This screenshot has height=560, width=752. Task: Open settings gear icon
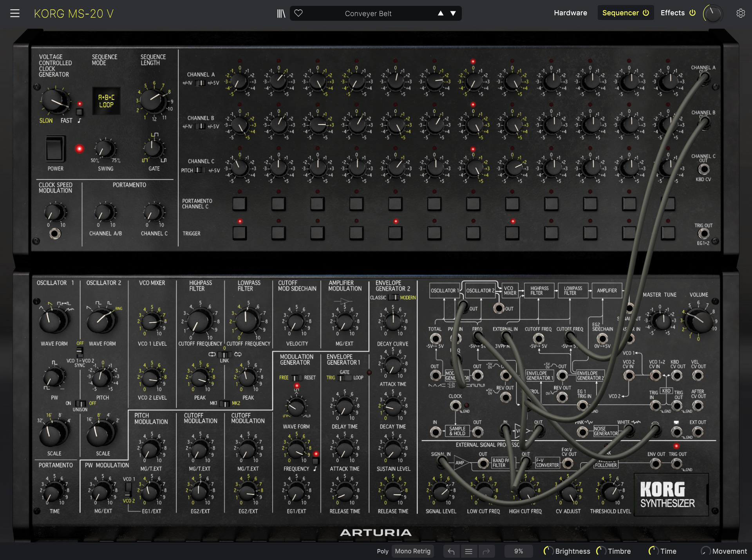point(740,13)
